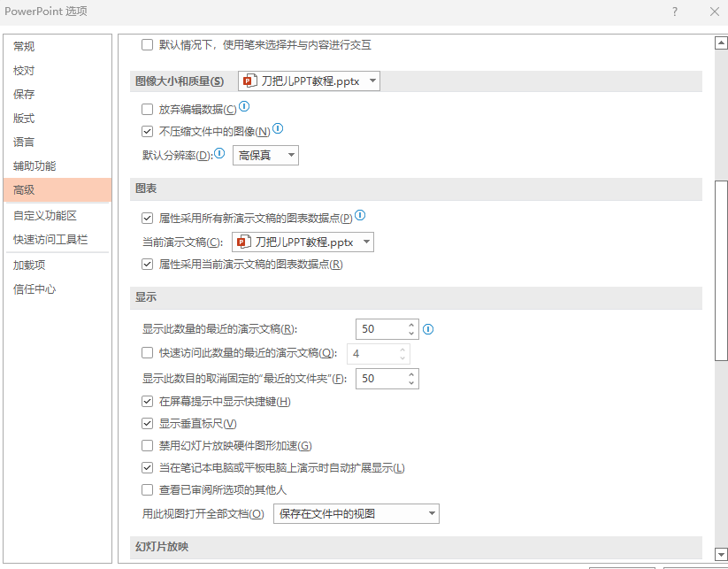Enable 默认情况下，使用笔来选择并与内容进行交互

(x=147, y=44)
